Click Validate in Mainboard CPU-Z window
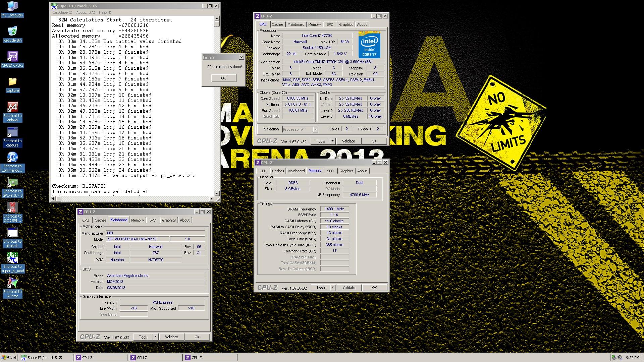Viewport: 644px width, 362px height. [x=171, y=337]
